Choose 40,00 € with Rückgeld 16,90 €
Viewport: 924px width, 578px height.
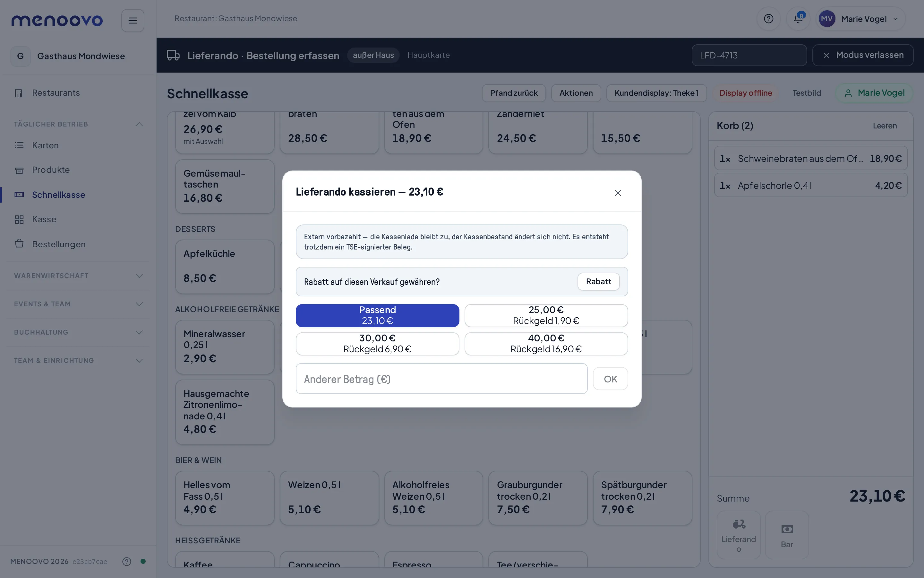546,344
